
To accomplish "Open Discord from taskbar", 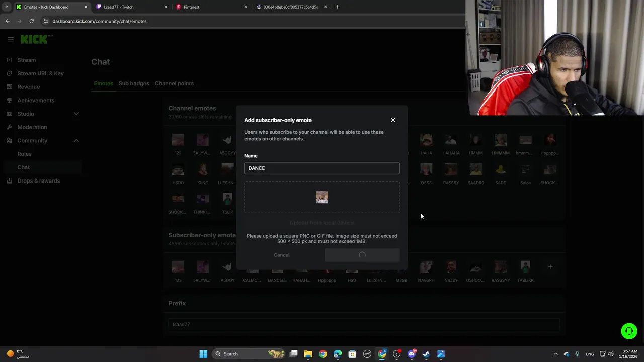I will point(412,354).
